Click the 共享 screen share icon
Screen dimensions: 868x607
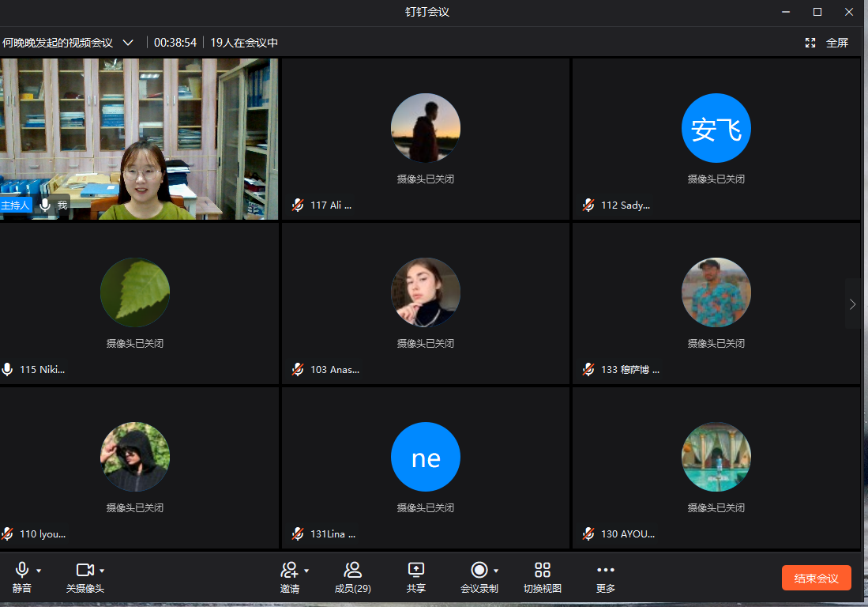click(416, 570)
